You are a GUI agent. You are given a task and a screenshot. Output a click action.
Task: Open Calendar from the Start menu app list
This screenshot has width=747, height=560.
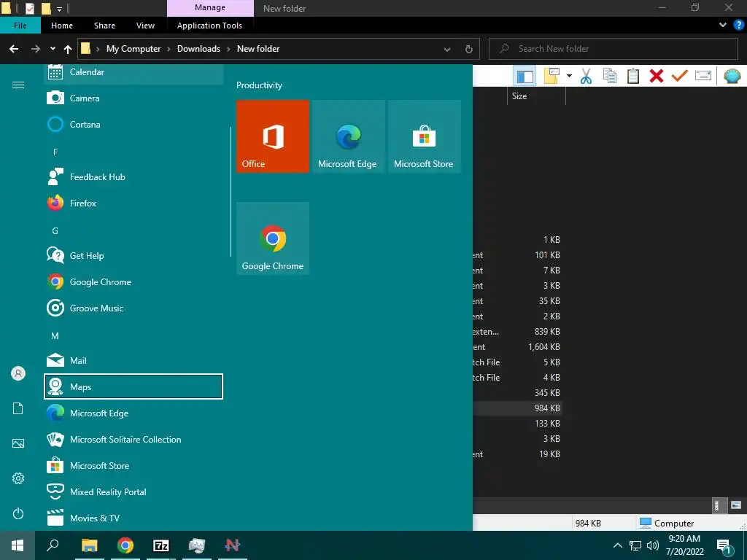pyautogui.click(x=133, y=73)
